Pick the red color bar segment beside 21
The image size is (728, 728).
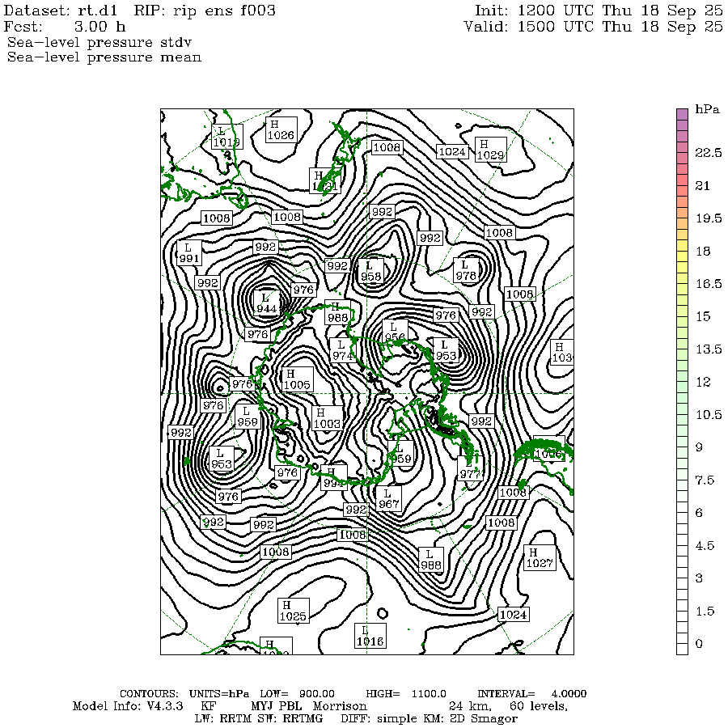(682, 185)
